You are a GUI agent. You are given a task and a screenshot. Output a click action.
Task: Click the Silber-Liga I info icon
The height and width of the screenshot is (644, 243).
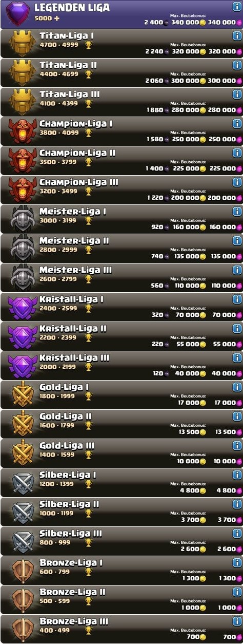tap(237, 475)
